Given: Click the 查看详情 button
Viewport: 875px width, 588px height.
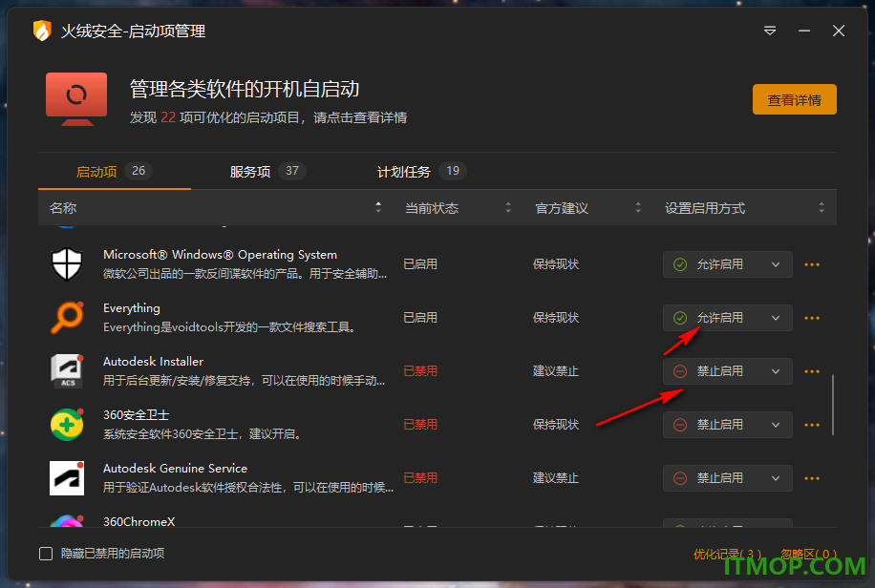Looking at the screenshot, I should pos(795,99).
